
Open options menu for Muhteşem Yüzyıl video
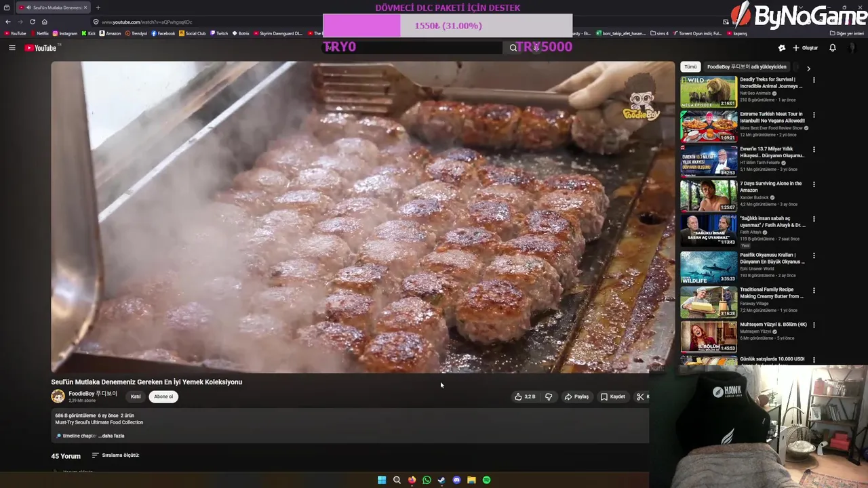click(814, 325)
